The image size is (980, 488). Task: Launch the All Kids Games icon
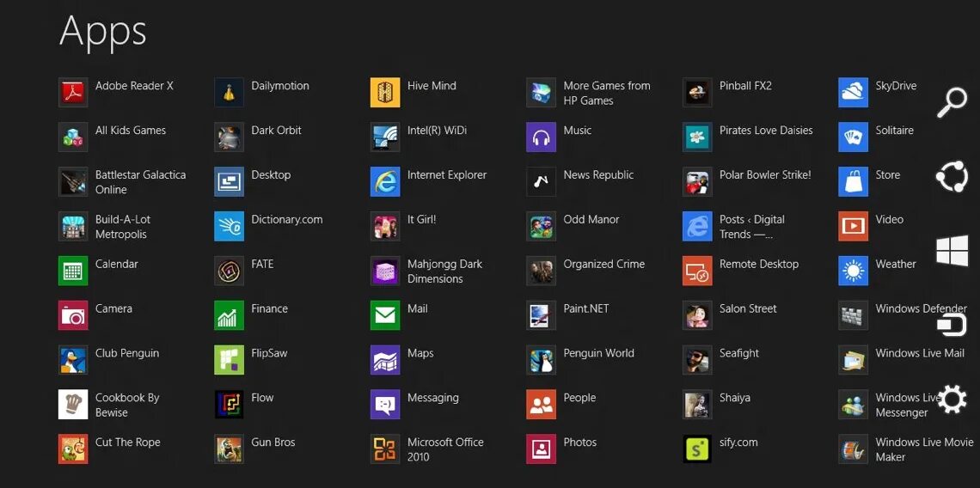[x=73, y=137]
